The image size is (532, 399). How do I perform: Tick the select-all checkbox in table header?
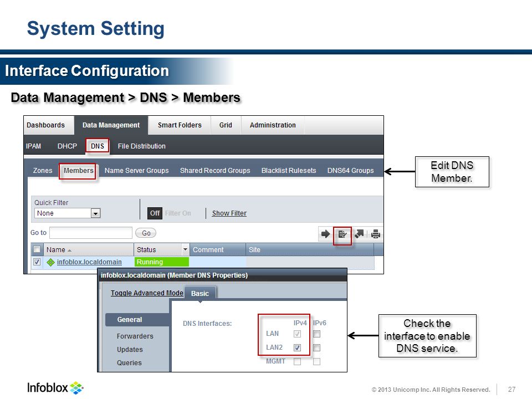37,249
